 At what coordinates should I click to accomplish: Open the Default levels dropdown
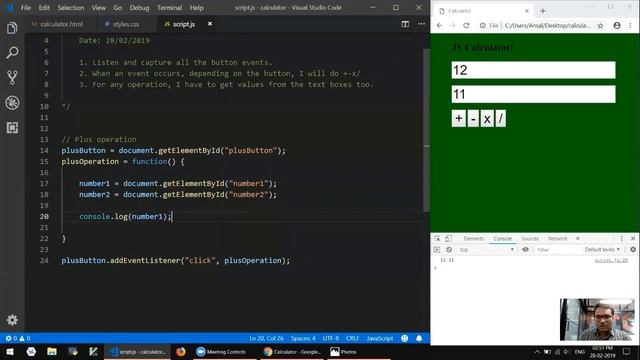(602, 249)
